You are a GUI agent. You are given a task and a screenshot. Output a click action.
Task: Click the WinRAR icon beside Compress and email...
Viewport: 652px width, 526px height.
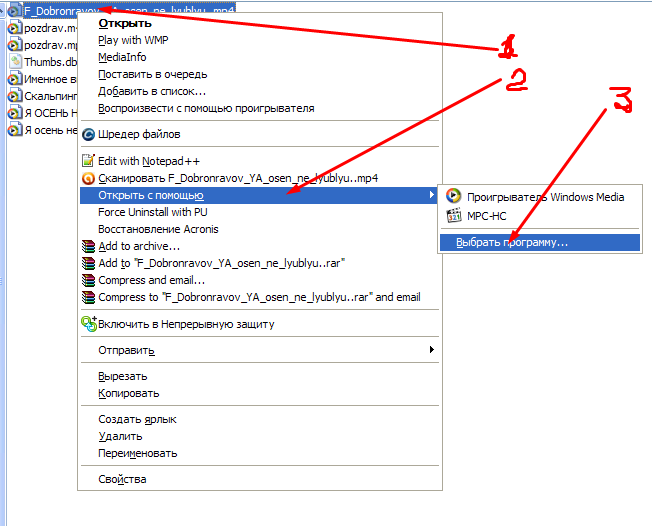pos(88,280)
